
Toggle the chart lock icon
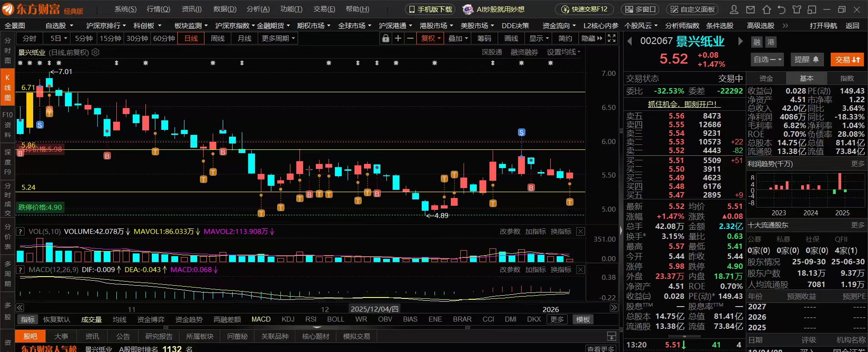(x=386, y=39)
